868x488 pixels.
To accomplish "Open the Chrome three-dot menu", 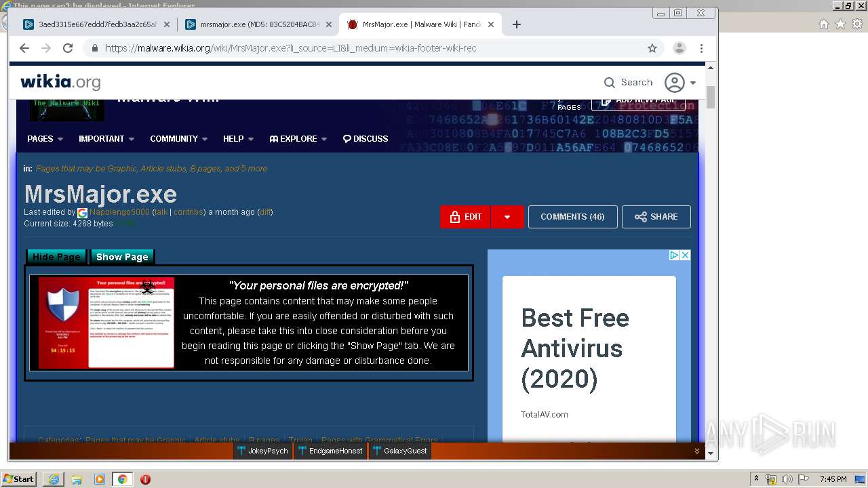I will point(702,48).
